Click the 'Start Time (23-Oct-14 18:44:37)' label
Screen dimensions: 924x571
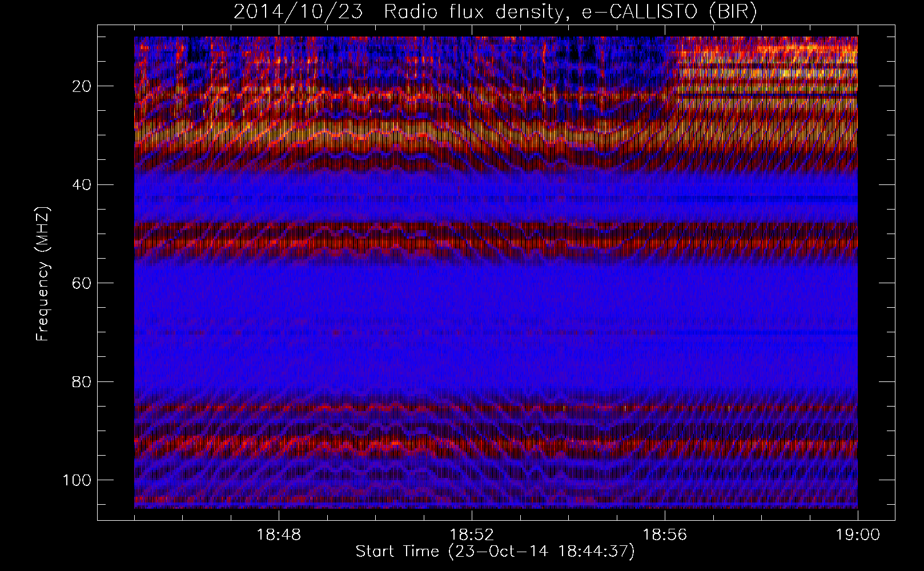[x=495, y=552]
